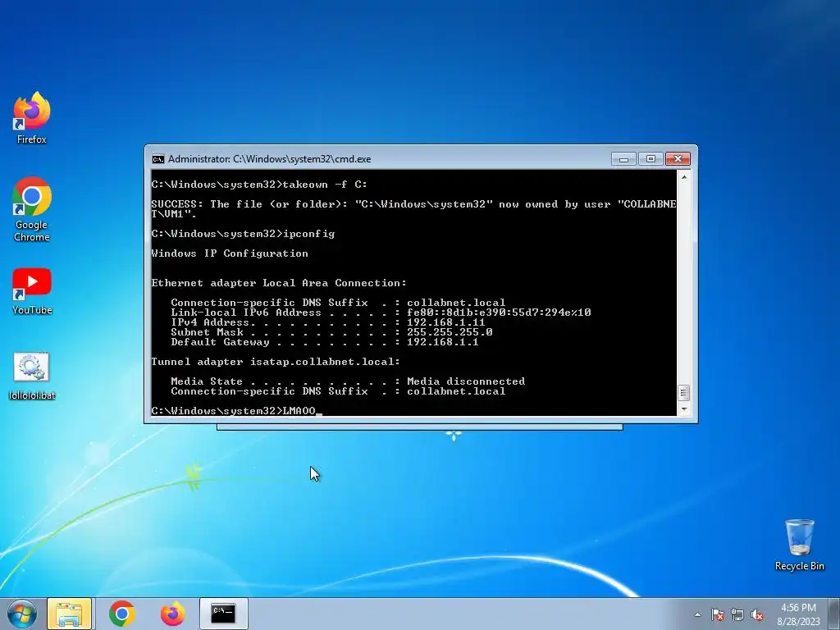
Task: Launch Firefox from the taskbar
Action: 172,614
